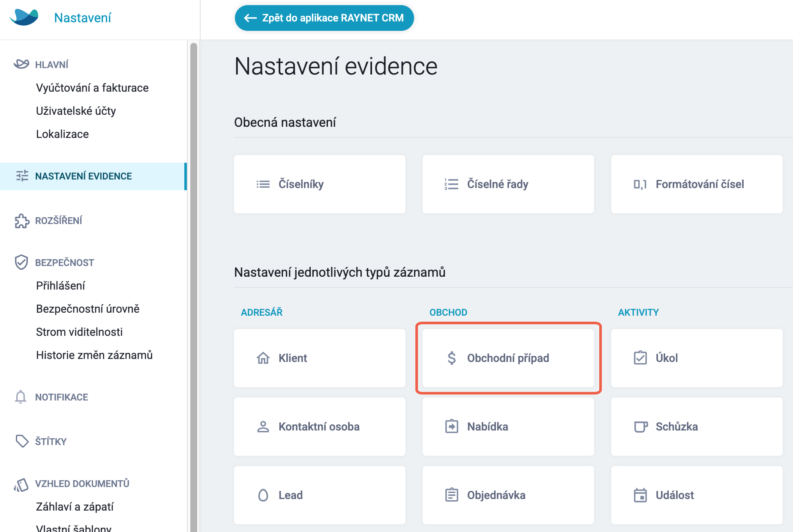Click the Štítky tag icon
793x532 pixels.
coord(22,441)
